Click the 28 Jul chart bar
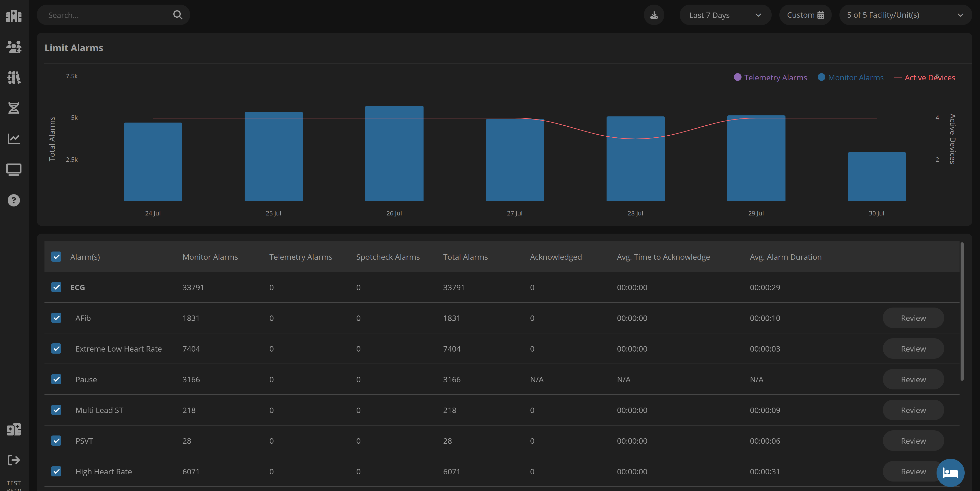Viewport: 980px width, 491px height. (635, 159)
